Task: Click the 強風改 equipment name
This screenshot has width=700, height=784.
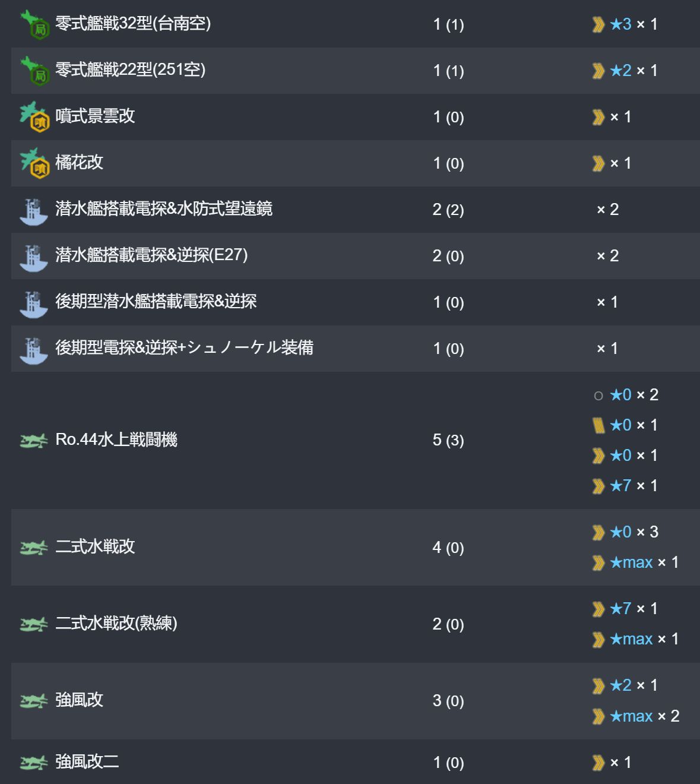Action: pos(79,700)
